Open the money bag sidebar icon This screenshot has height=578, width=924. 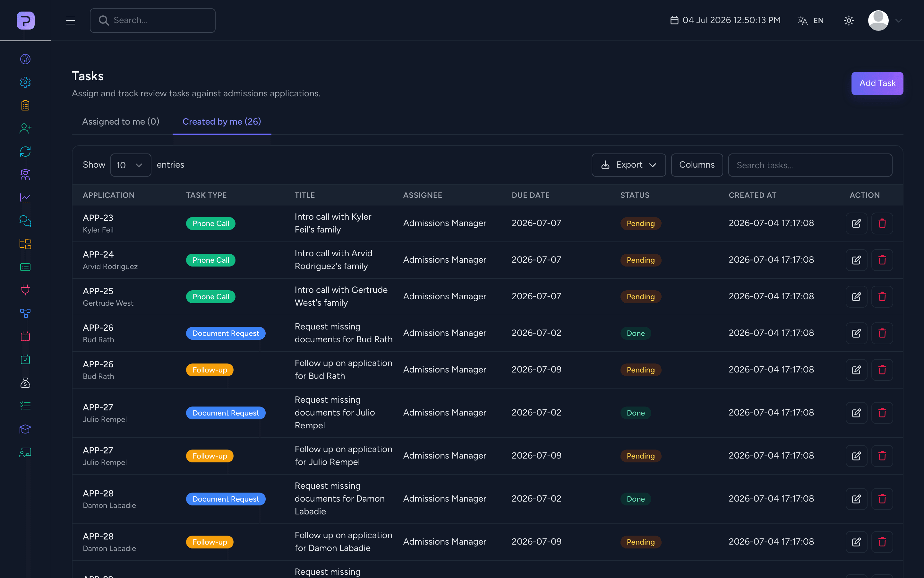tap(25, 383)
